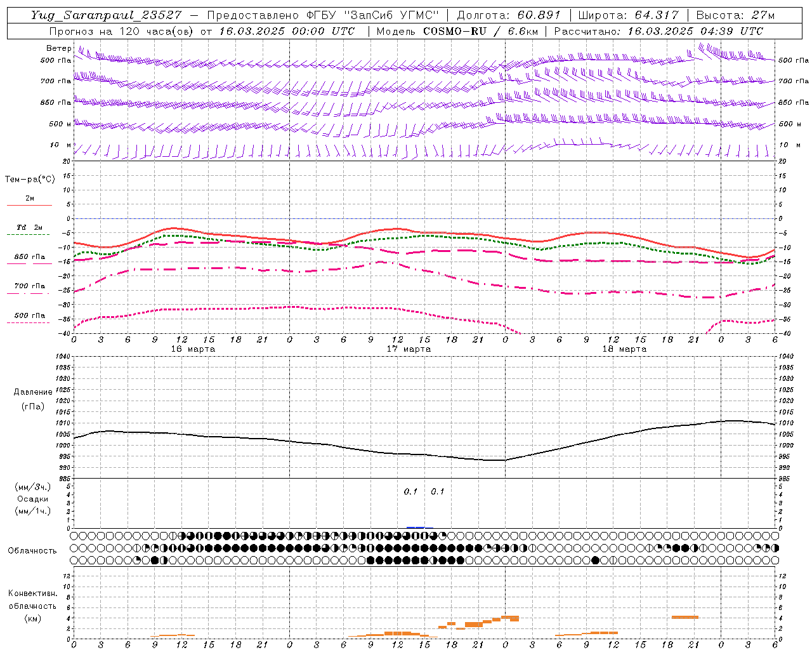Screen dimensions: 812x650
Task: Select the text Предоставлено ФГБУ "ЗапСиб УГМС"
Action: [x=324, y=15]
